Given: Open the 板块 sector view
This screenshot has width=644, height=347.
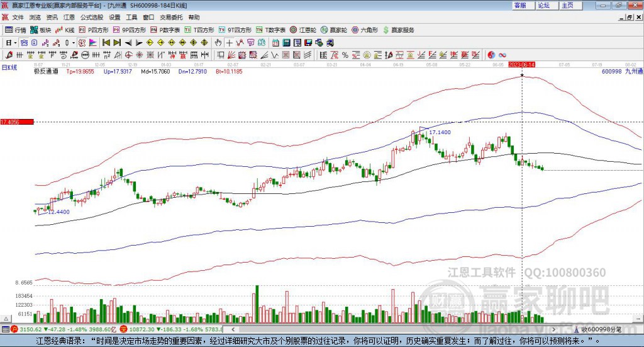Looking at the screenshot, I should 40,30.
